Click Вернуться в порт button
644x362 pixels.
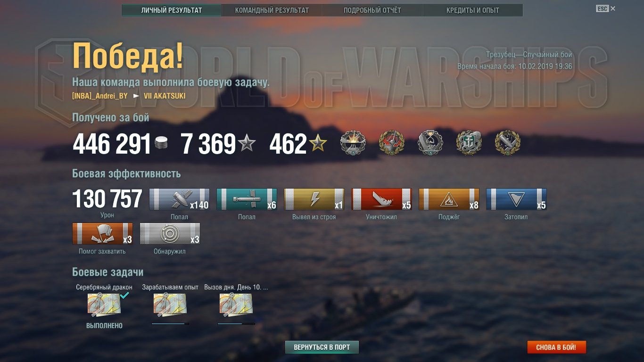click(322, 347)
